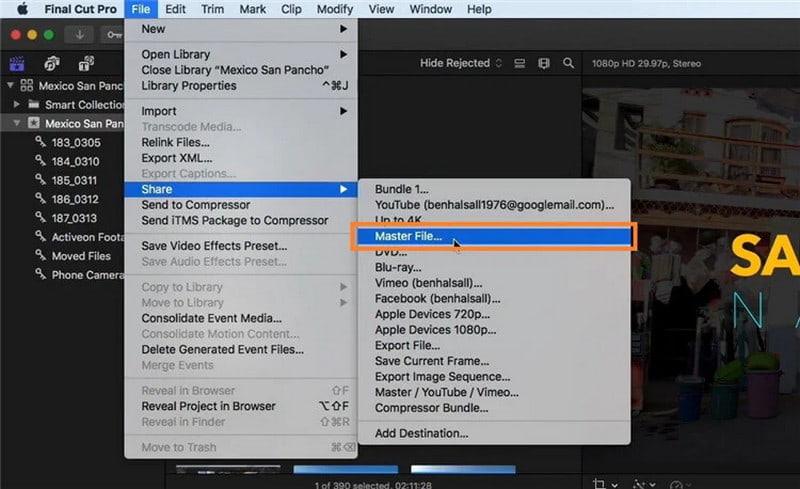Image resolution: width=800 pixels, height=489 pixels.
Task: Choose Compressor Bundle… destination
Action: coord(494,408)
